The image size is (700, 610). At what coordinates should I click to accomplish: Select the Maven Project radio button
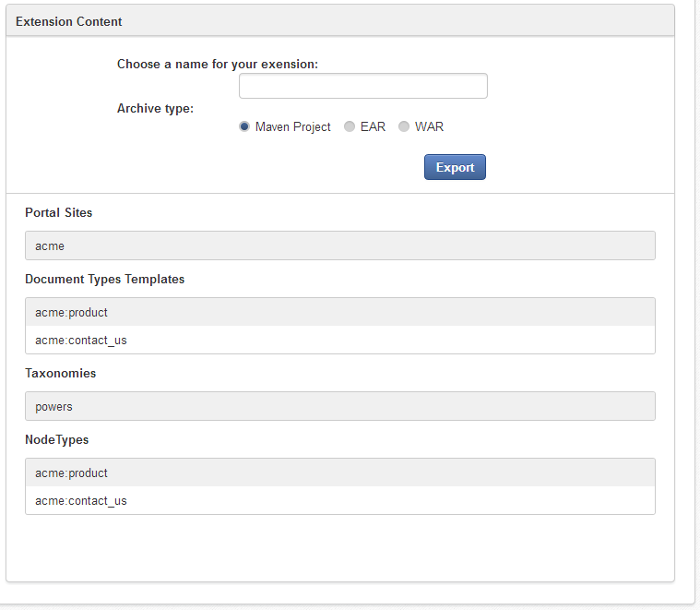point(244,126)
